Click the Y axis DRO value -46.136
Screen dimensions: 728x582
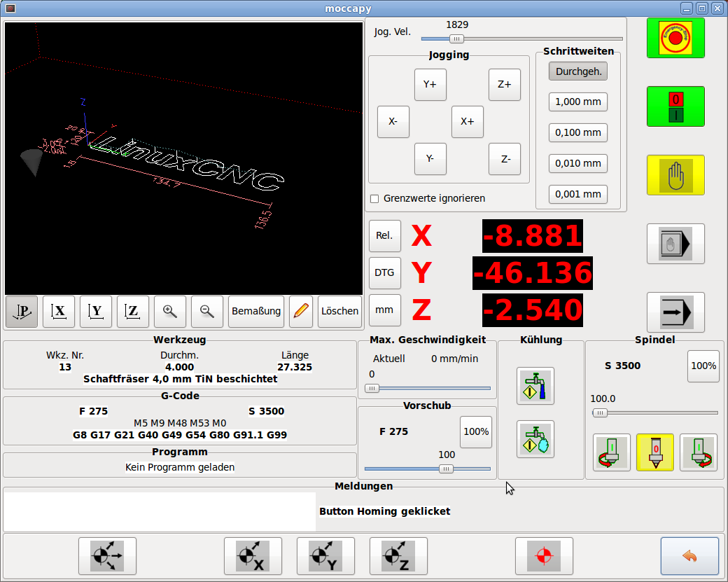coord(533,273)
